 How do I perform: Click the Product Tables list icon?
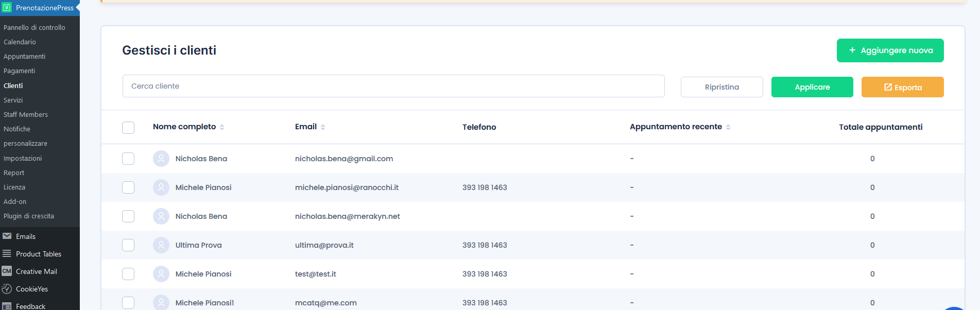7,254
